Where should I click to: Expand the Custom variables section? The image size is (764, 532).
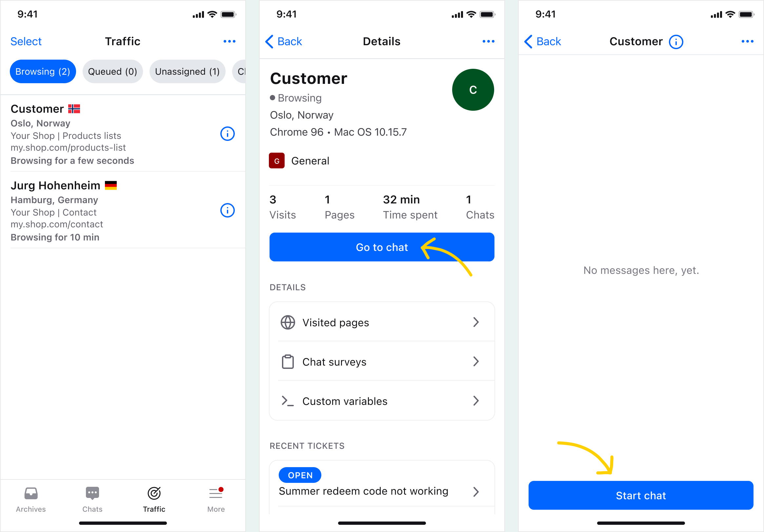click(381, 401)
